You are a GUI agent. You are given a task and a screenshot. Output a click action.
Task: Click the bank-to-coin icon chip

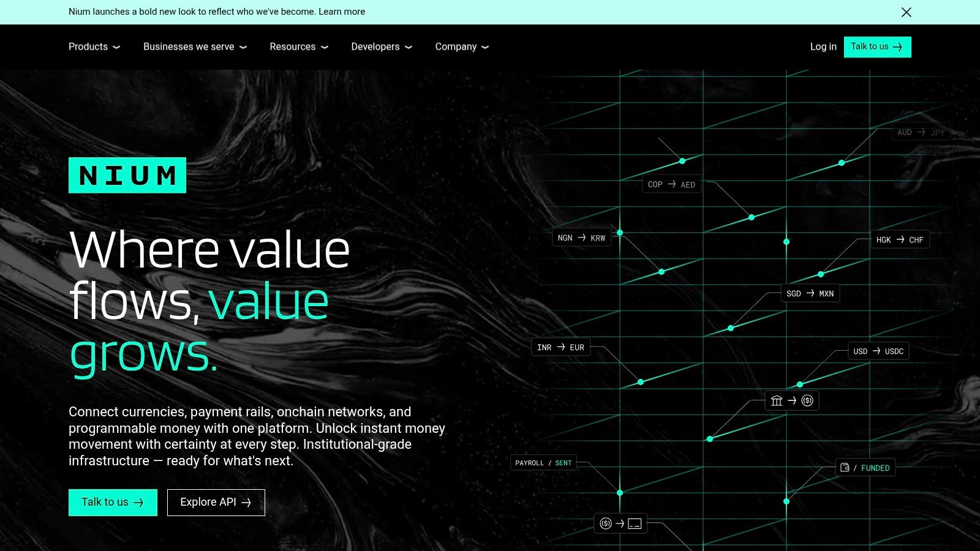pos(792,400)
